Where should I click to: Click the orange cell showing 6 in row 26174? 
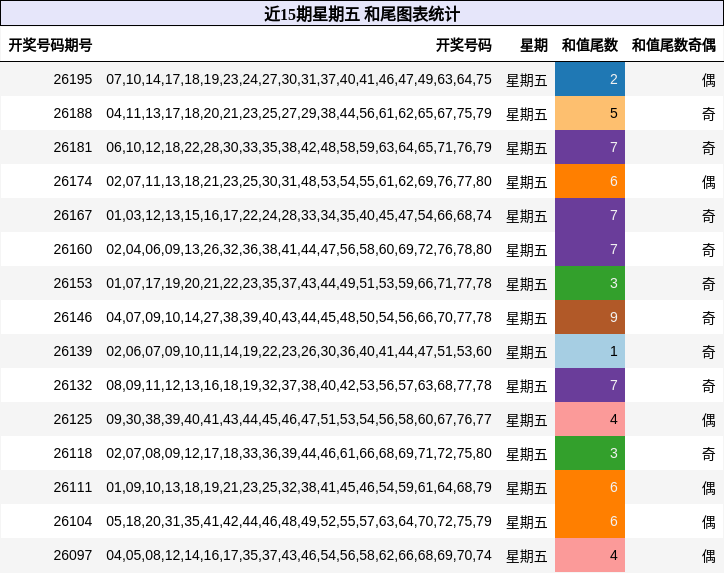pos(590,181)
